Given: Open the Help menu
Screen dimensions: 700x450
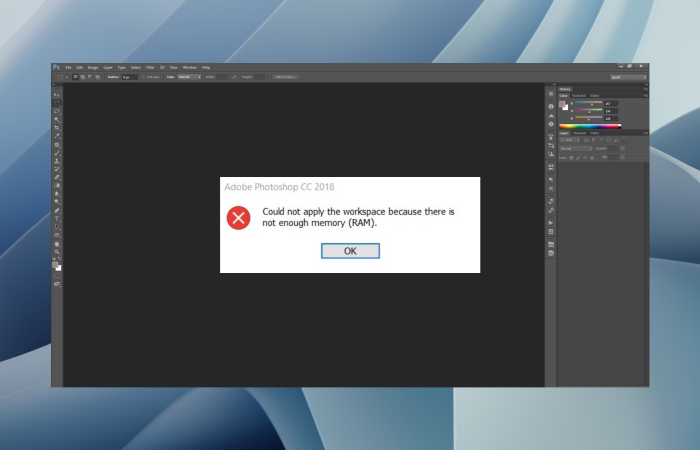Looking at the screenshot, I should (x=206, y=67).
